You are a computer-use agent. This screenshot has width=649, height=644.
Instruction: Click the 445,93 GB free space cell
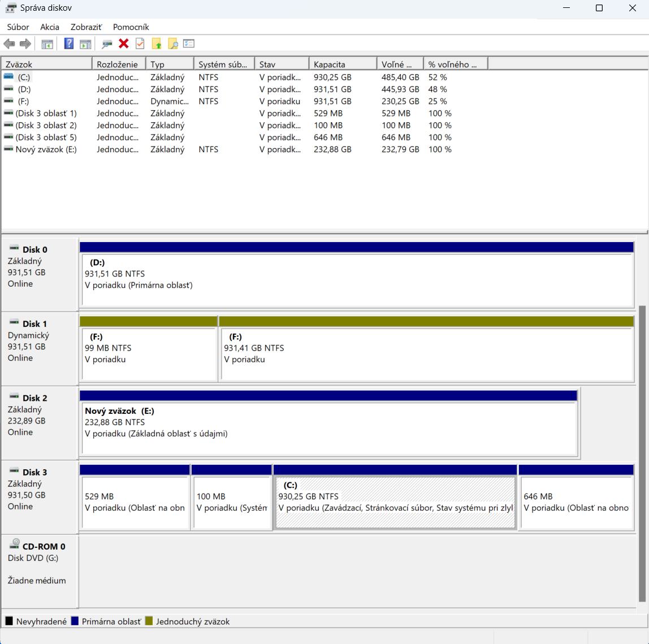tap(400, 89)
